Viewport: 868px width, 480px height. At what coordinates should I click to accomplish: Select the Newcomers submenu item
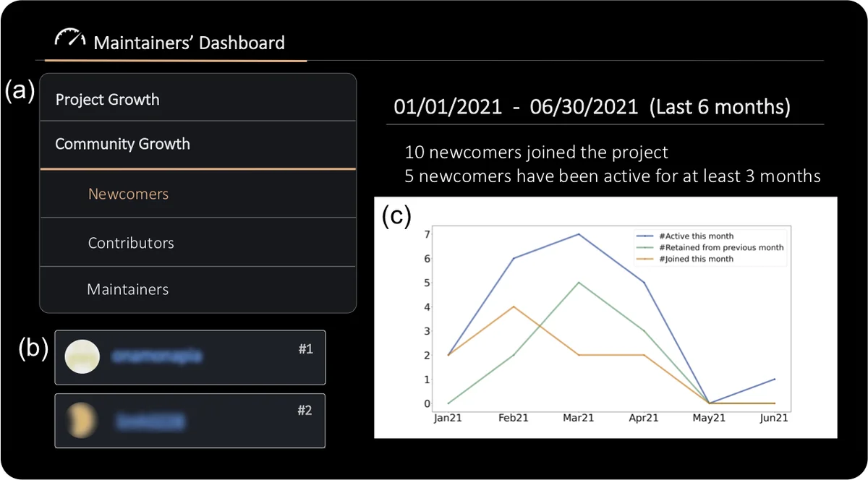pyautogui.click(x=128, y=194)
